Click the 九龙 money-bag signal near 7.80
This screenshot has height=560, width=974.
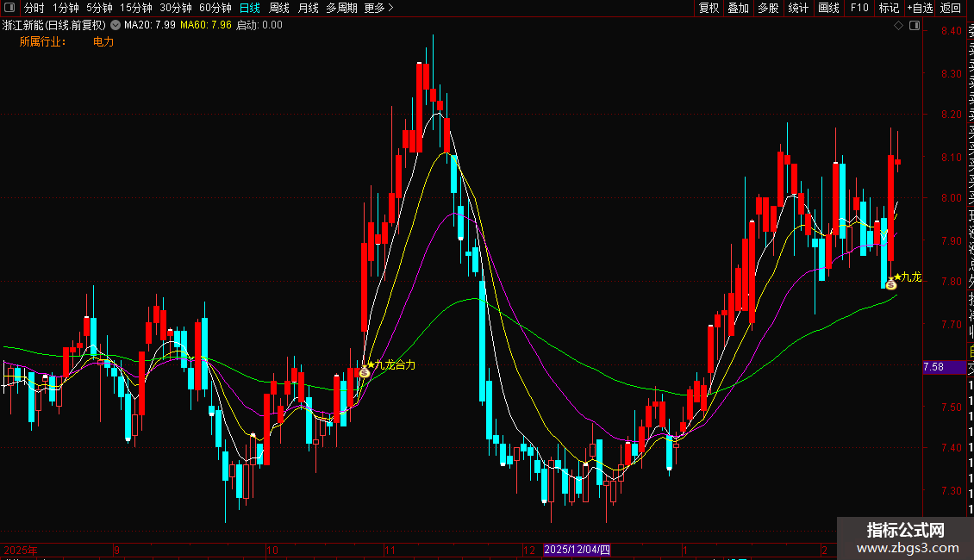890,283
